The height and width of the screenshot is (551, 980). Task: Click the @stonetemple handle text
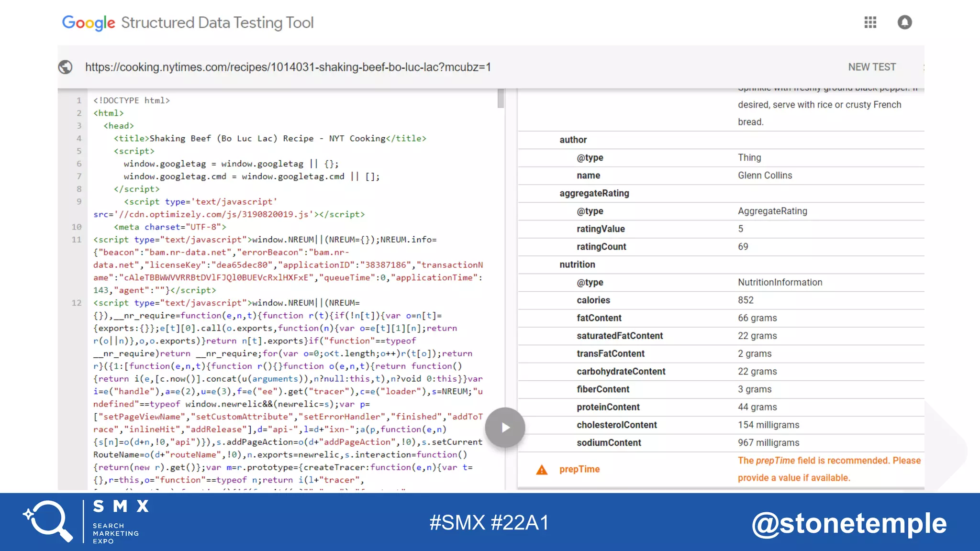[x=849, y=523]
